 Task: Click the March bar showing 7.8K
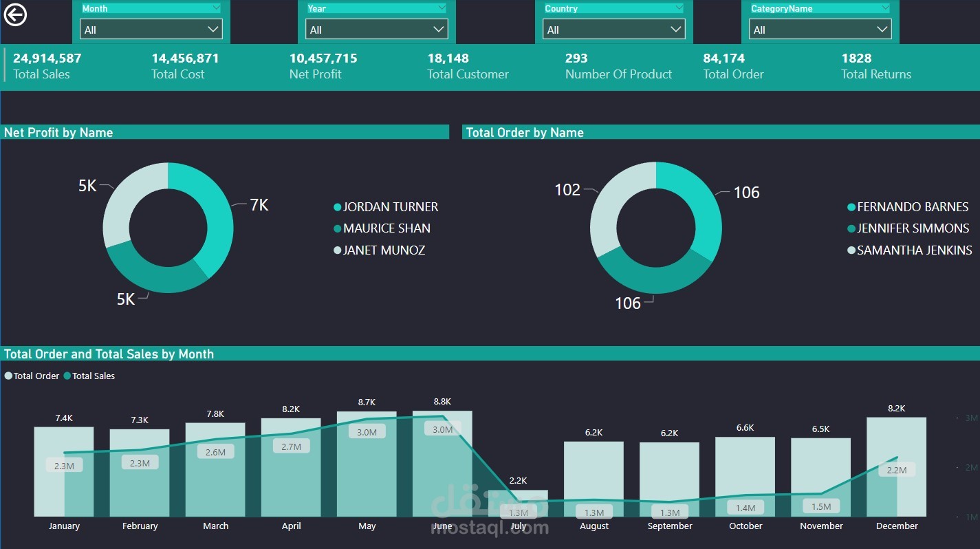point(215,469)
